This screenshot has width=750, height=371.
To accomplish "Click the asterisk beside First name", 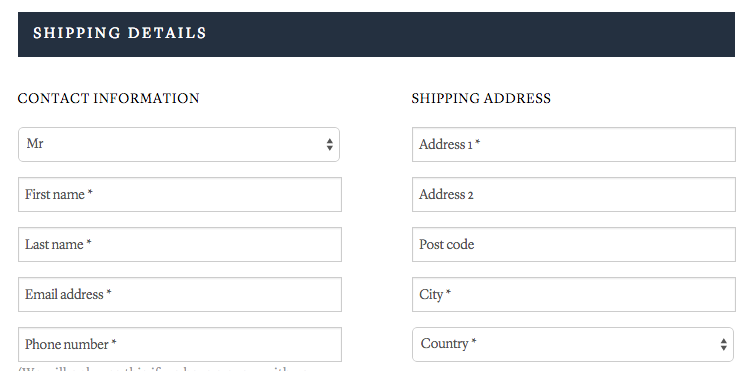I will [x=90, y=192].
